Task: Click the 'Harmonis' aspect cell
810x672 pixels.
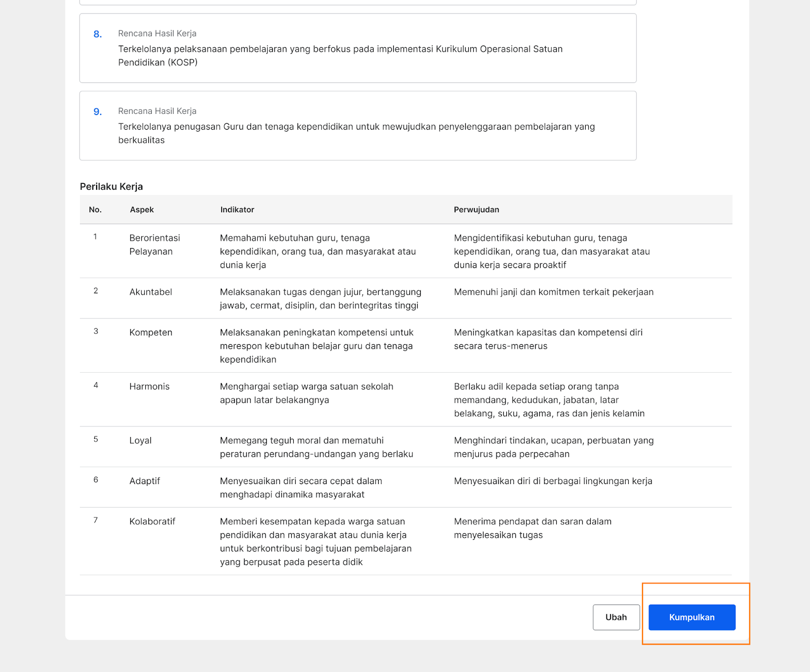Action: point(149,386)
